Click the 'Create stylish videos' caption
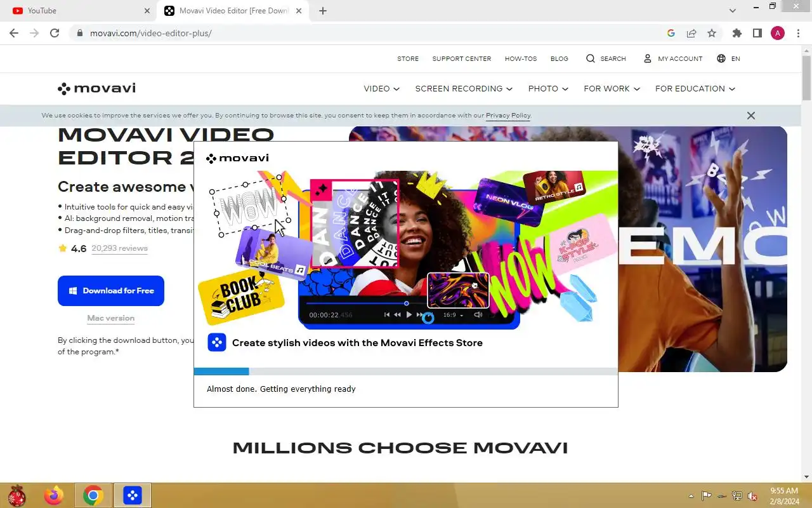812x508 pixels. tap(357, 343)
